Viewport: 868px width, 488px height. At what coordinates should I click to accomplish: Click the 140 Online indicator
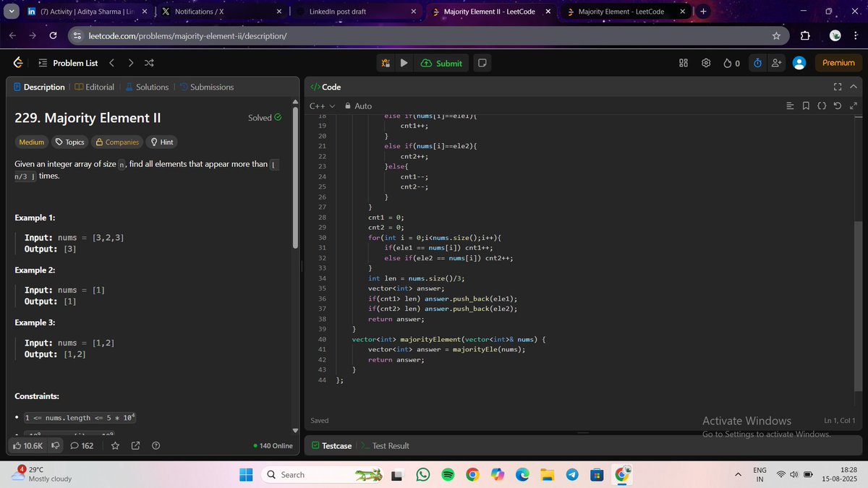click(x=273, y=445)
